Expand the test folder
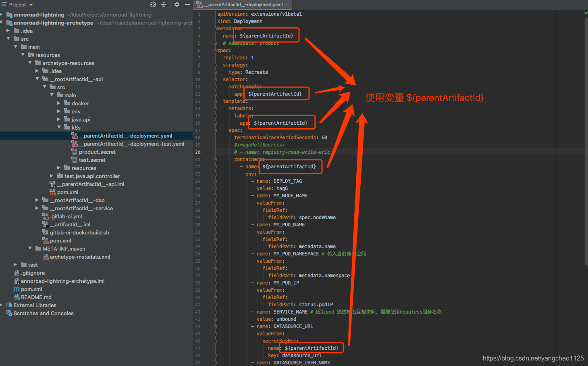The height and width of the screenshot is (366, 588). point(16,265)
